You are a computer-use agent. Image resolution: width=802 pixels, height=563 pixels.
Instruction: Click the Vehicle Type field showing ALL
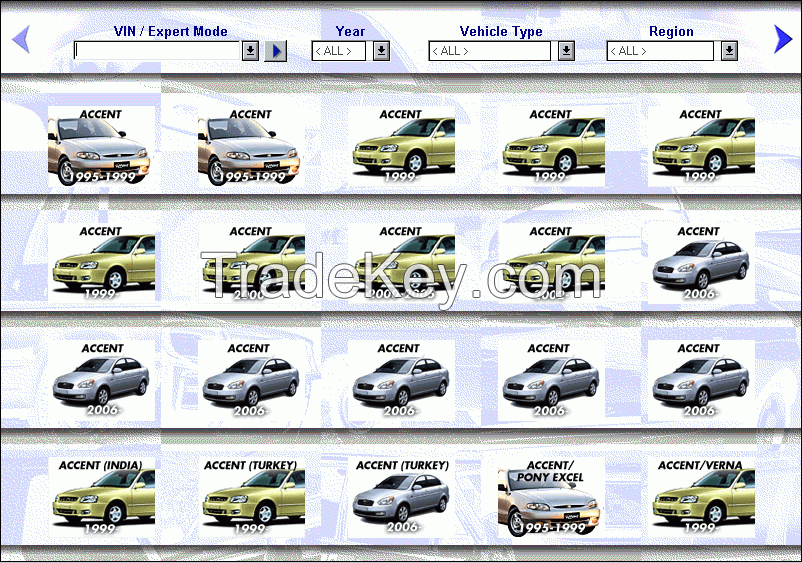[x=489, y=51]
